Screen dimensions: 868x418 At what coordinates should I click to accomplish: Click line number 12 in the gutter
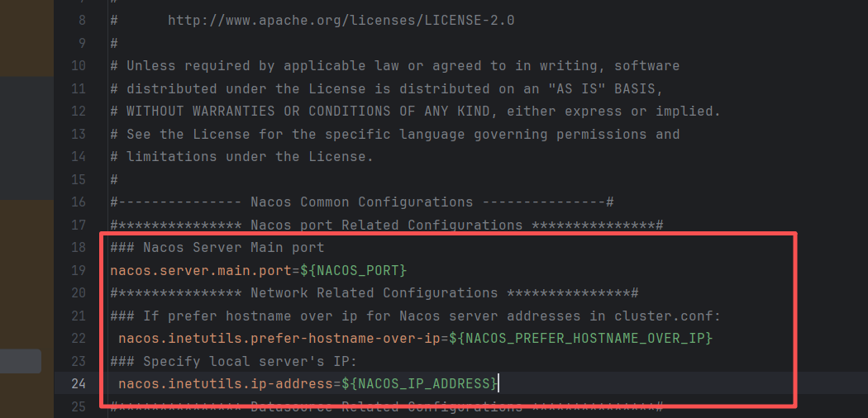(x=79, y=112)
